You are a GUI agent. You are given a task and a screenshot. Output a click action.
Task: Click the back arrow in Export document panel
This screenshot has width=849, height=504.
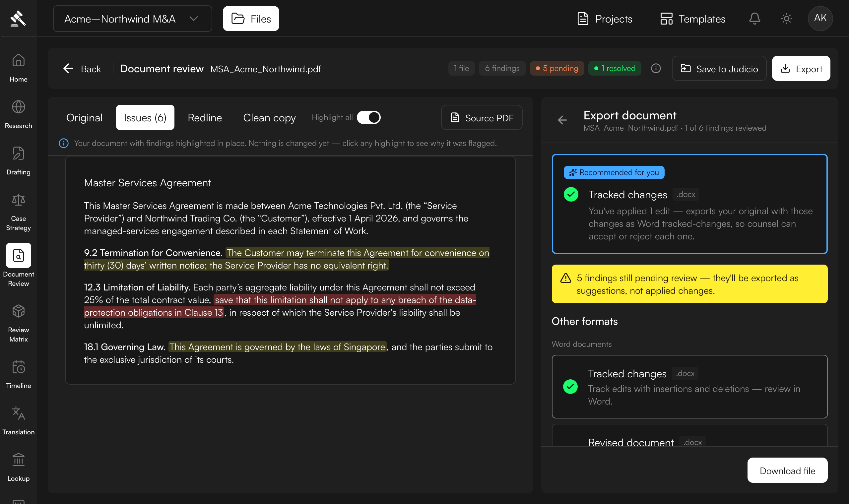[x=562, y=120]
